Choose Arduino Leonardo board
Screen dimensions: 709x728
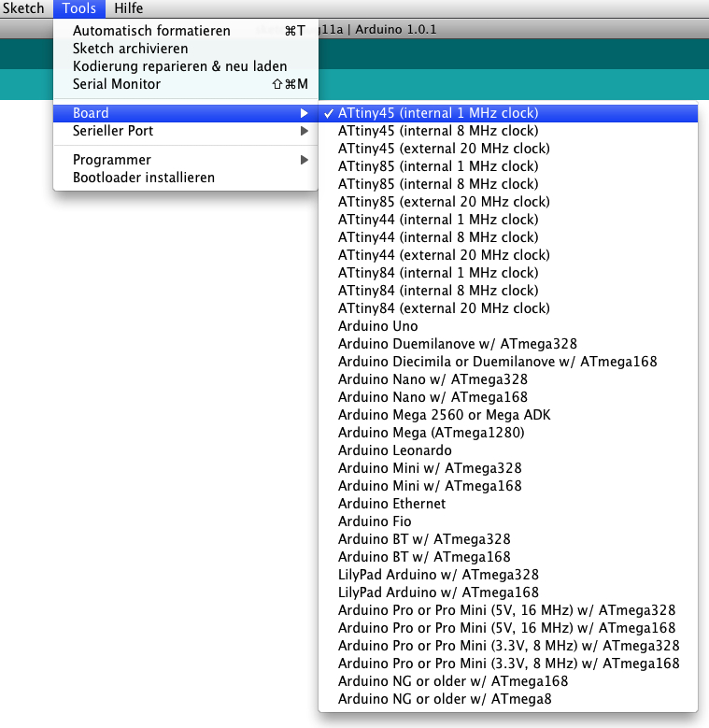tap(394, 450)
